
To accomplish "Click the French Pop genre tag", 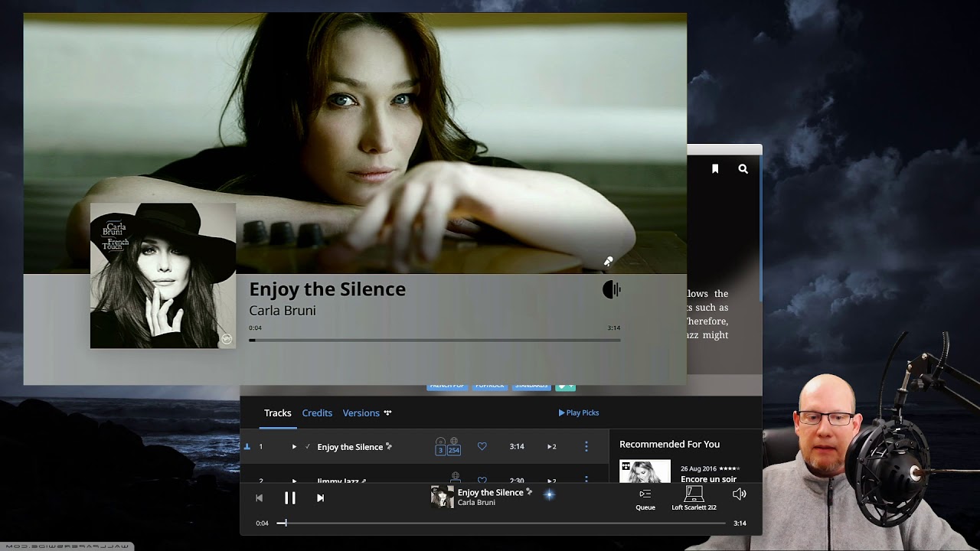I will click(x=447, y=386).
